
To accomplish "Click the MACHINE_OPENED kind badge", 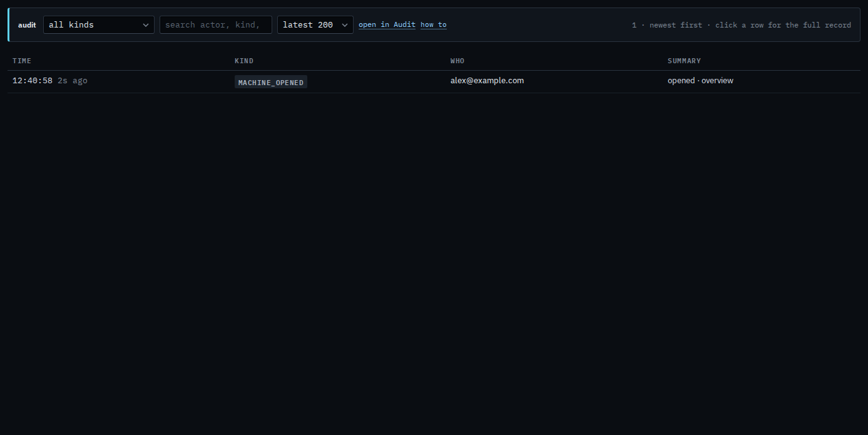I will click(x=271, y=82).
